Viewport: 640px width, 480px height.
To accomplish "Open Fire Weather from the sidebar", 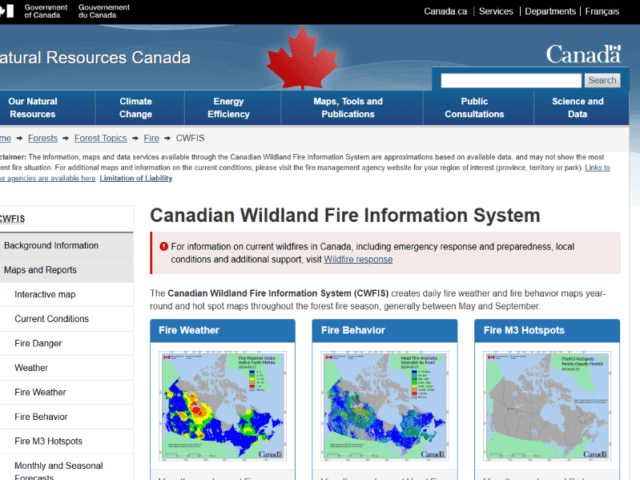I will pos(67,392).
